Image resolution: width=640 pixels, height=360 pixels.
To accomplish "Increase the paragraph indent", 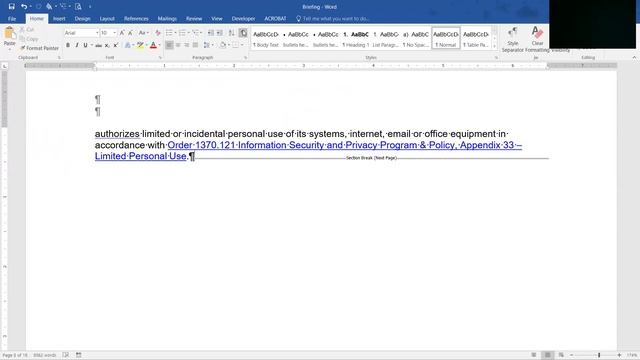I will 220,33.
